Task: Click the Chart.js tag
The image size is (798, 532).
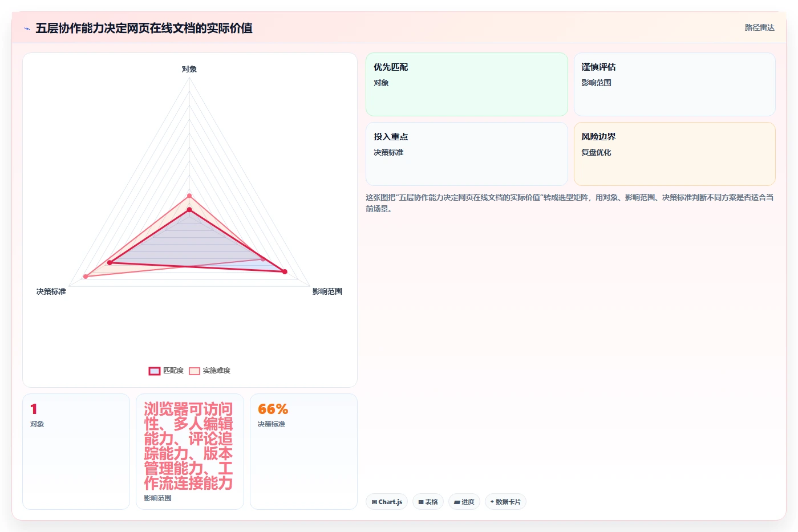Action: point(387,502)
